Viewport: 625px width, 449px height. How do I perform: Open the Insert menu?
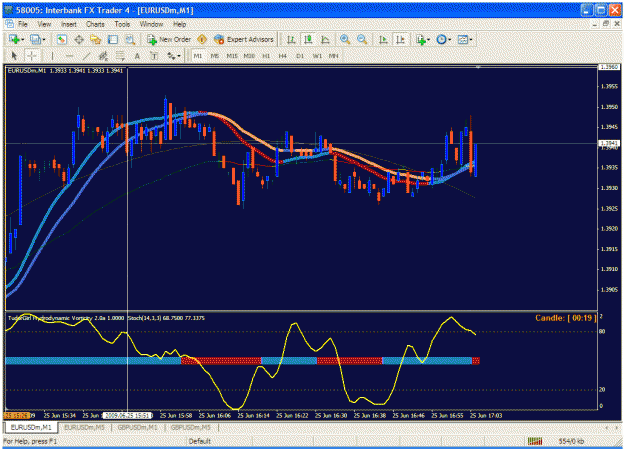[69, 24]
